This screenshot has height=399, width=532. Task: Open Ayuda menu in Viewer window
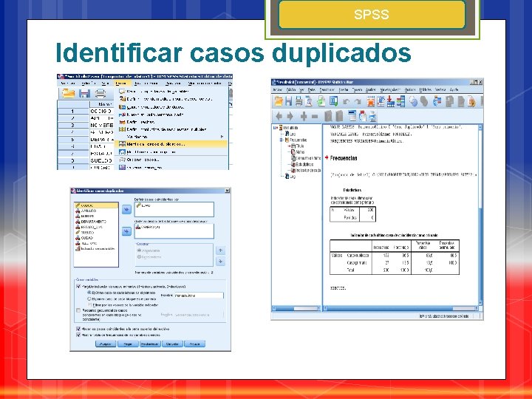pyautogui.click(x=454, y=90)
